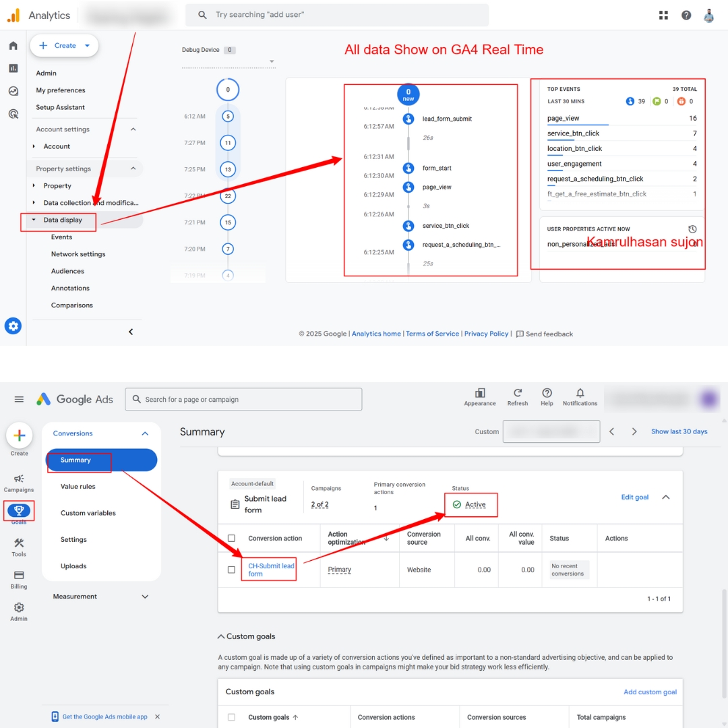Expand the Measurement menu section
This screenshot has height=728, width=728.
tap(146, 597)
